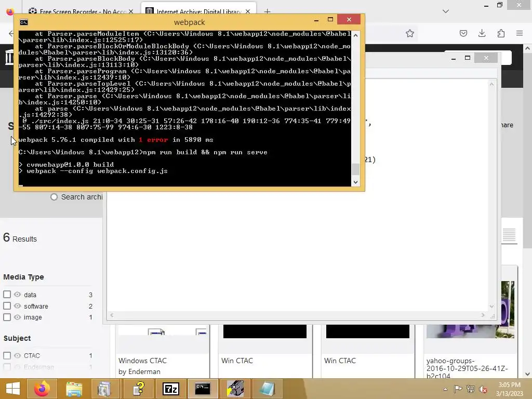Viewport: 532px width, 399px height.
Task: Maximize the background white window
Action: tap(467, 58)
